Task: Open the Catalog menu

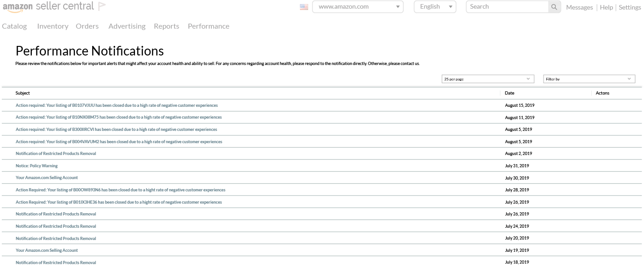Action: pyautogui.click(x=14, y=26)
